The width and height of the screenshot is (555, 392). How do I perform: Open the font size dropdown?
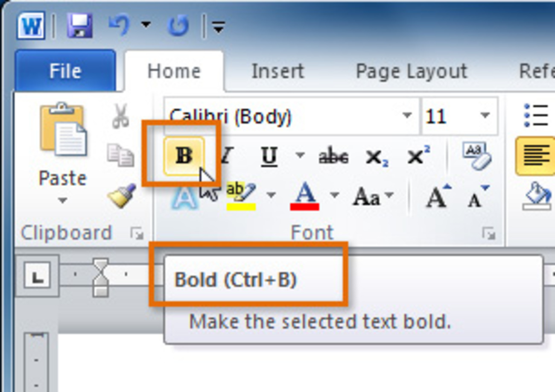click(x=485, y=116)
